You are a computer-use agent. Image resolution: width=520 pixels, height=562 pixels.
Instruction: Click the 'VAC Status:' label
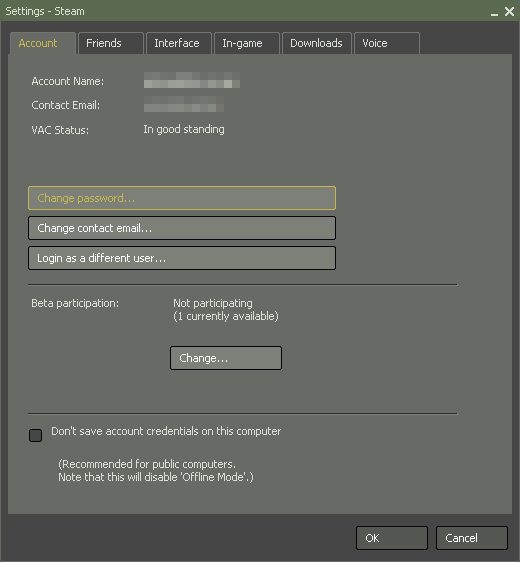point(60,130)
